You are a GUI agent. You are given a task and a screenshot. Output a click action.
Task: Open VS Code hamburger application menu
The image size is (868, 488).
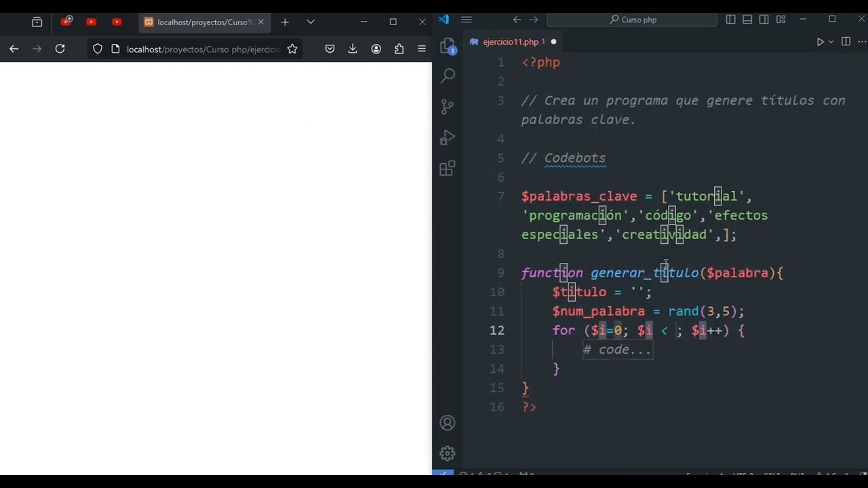click(x=467, y=20)
